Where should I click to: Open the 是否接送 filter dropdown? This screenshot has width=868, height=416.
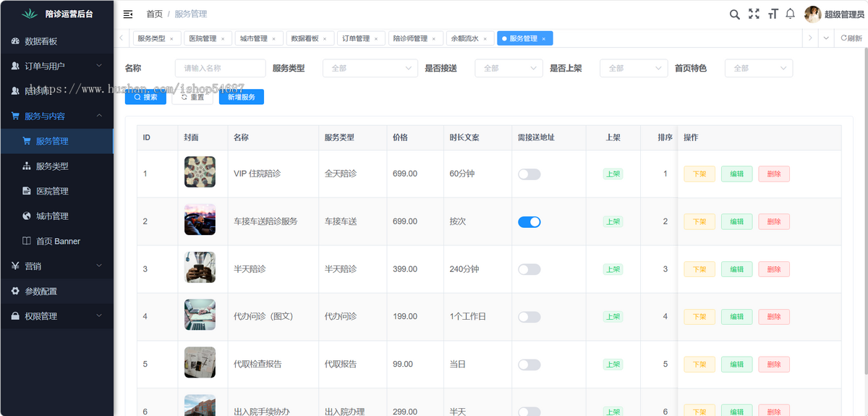[509, 68]
